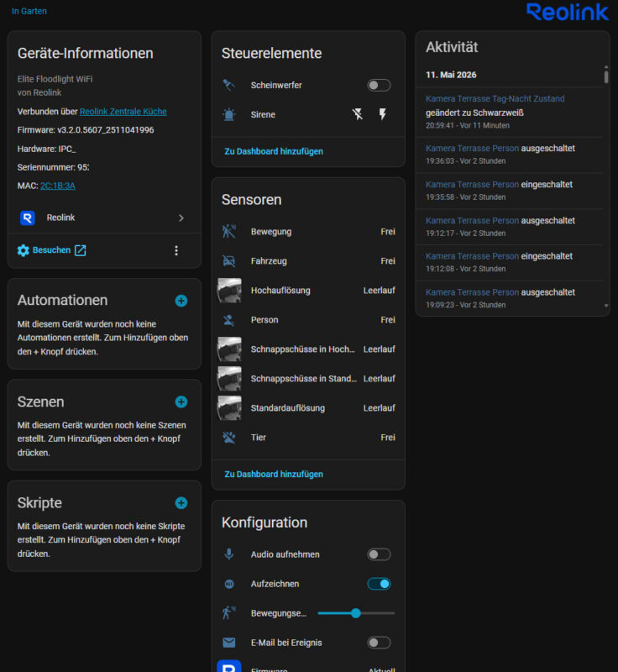Open the Hochauflösung camera thumbnail
618x672 pixels.
tap(229, 290)
